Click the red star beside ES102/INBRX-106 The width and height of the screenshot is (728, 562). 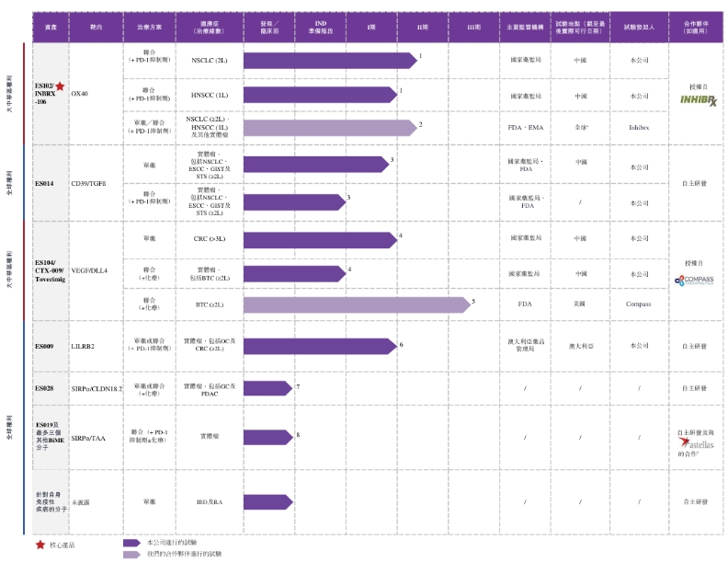click(x=60, y=86)
